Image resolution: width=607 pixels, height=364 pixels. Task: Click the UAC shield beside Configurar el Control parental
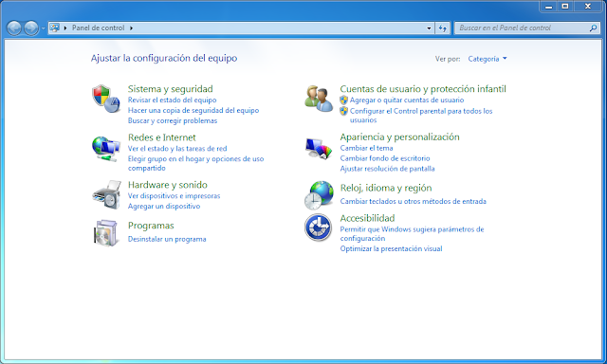pos(343,111)
